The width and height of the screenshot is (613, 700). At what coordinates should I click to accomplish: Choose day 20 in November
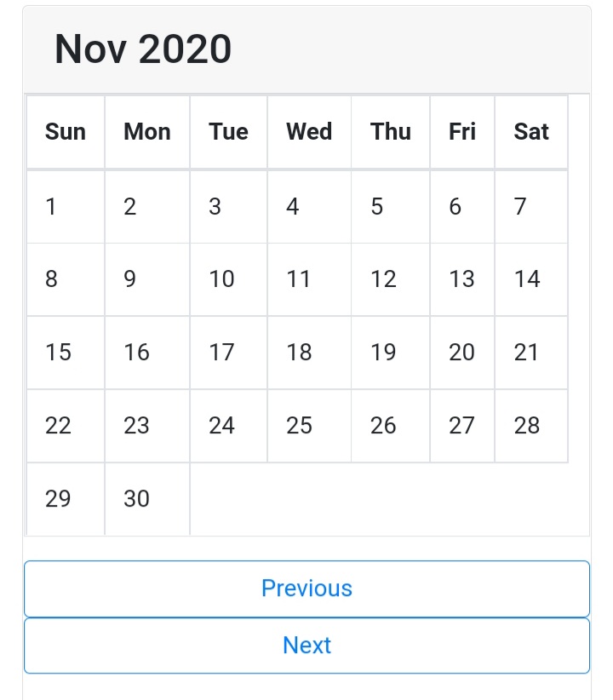click(x=461, y=353)
